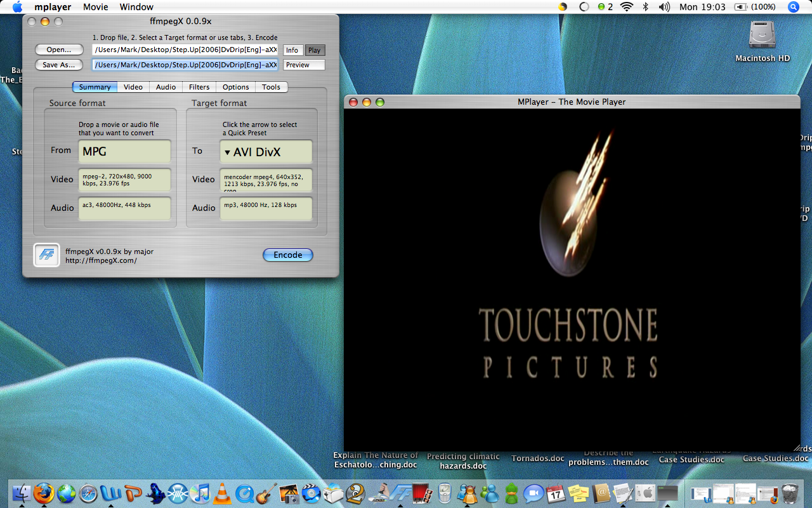This screenshot has height=508, width=812.
Task: Click the ffmpegX logo in ffmpegX window
Action: [46, 255]
